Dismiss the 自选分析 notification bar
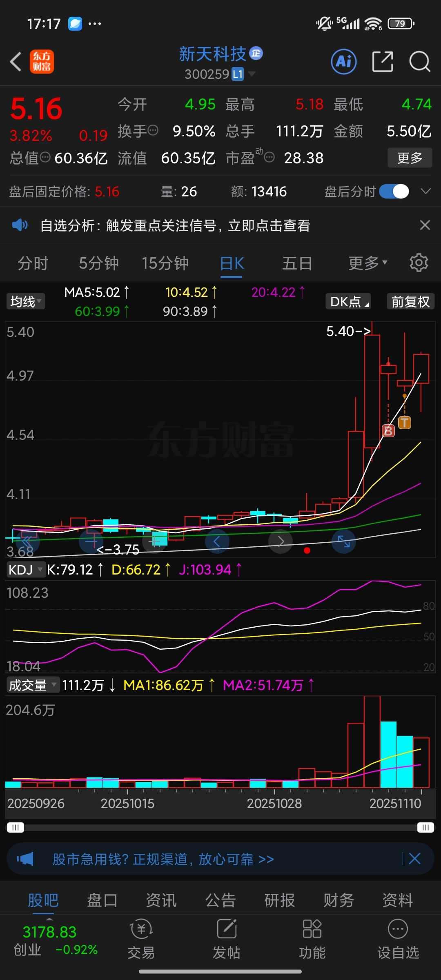 [425, 225]
